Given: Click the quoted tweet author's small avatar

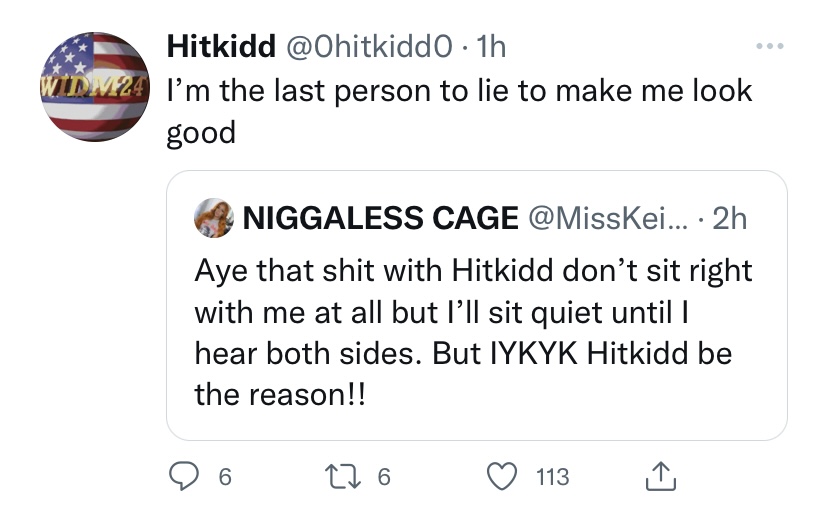Looking at the screenshot, I should [x=214, y=218].
